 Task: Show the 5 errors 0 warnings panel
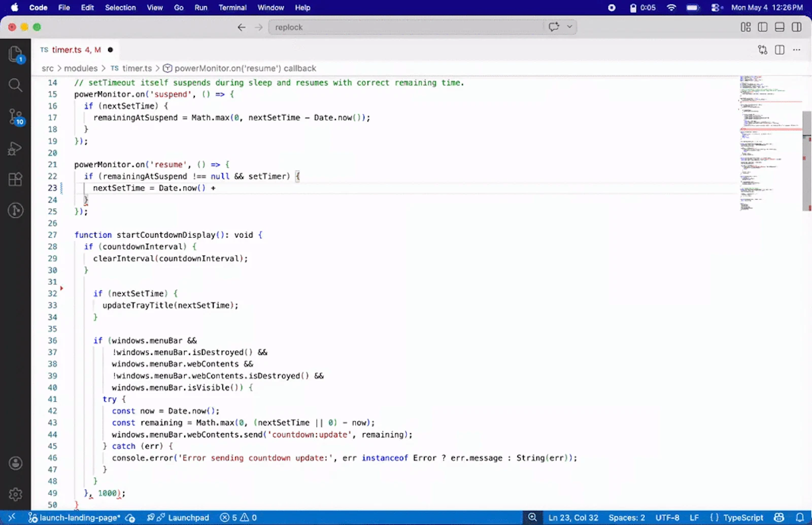point(239,518)
